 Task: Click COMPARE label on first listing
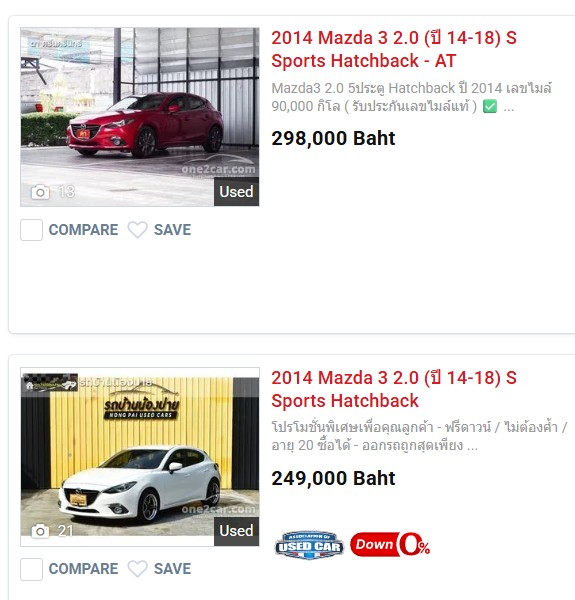[x=83, y=230]
